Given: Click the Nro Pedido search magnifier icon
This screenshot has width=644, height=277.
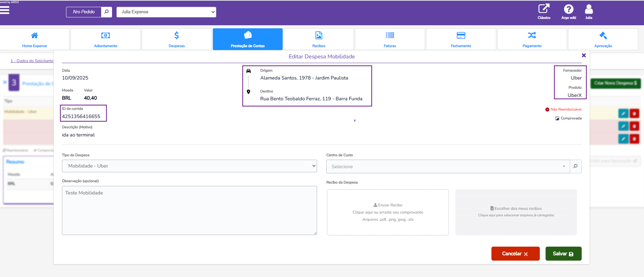Looking at the screenshot, I should point(107,12).
